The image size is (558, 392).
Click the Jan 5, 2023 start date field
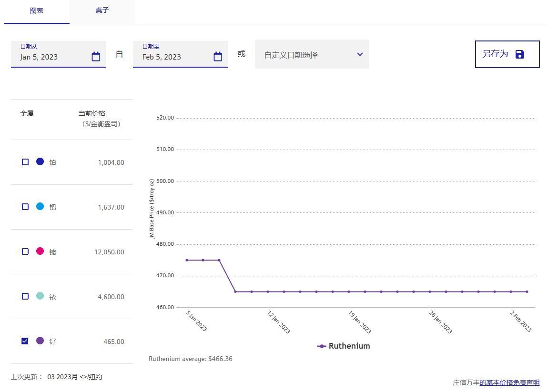pos(52,57)
